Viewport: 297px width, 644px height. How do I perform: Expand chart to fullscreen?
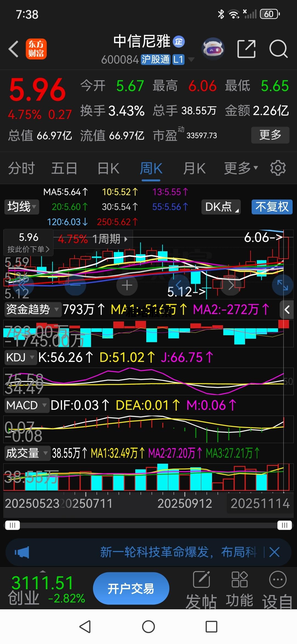[282, 285]
